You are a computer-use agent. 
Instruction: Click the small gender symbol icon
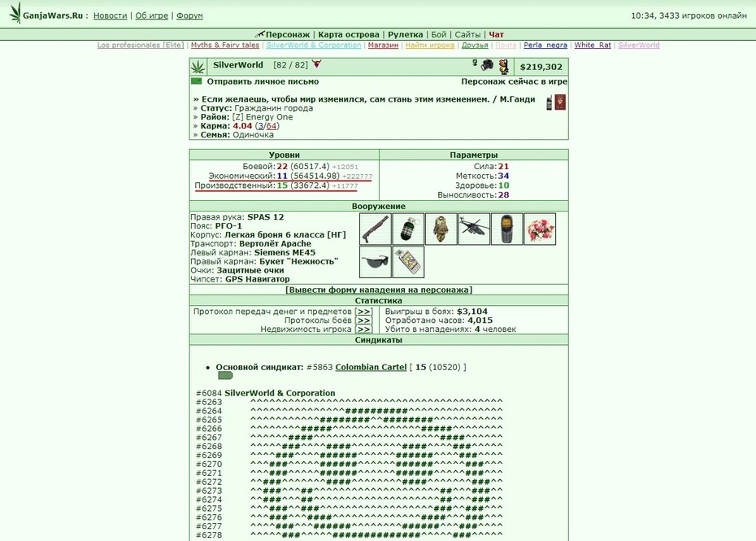[x=475, y=63]
